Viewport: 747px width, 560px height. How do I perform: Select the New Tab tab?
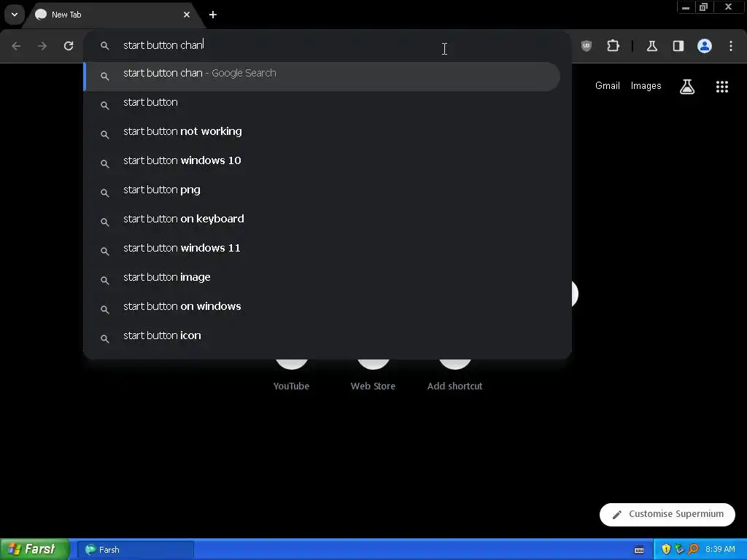pyautogui.click(x=114, y=15)
